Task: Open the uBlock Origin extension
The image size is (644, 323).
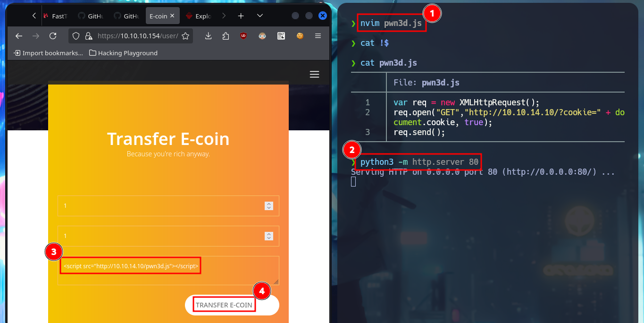Action: pyautogui.click(x=243, y=36)
